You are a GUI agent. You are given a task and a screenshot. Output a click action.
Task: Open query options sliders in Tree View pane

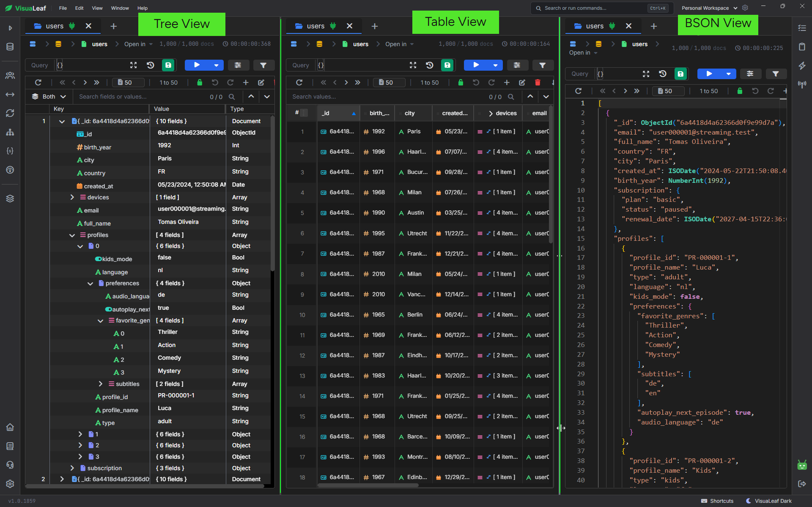[x=238, y=65]
